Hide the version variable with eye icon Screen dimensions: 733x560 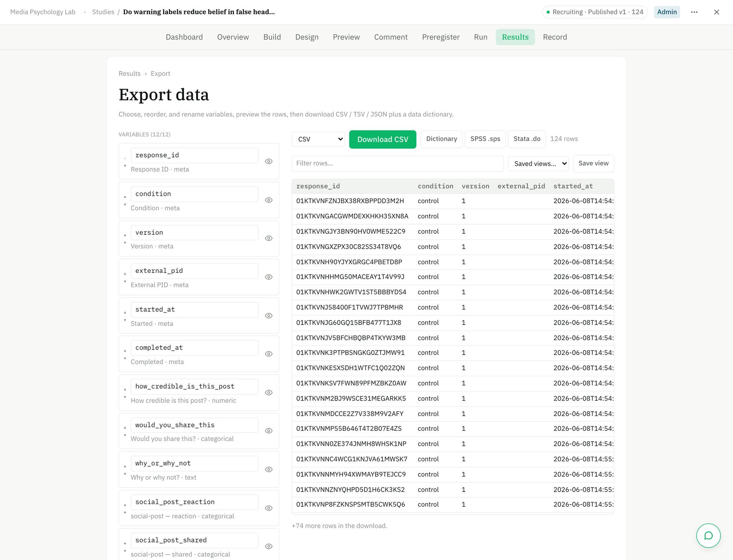[x=269, y=238]
